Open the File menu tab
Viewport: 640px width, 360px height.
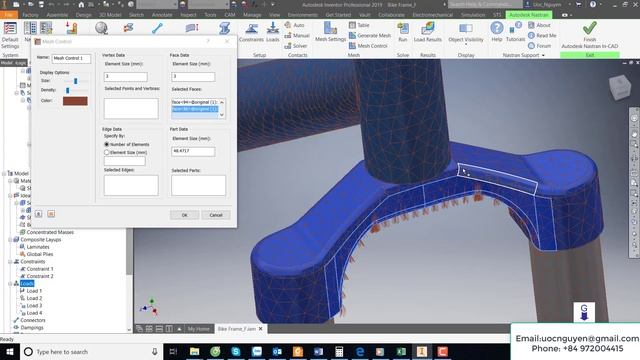(9, 15)
